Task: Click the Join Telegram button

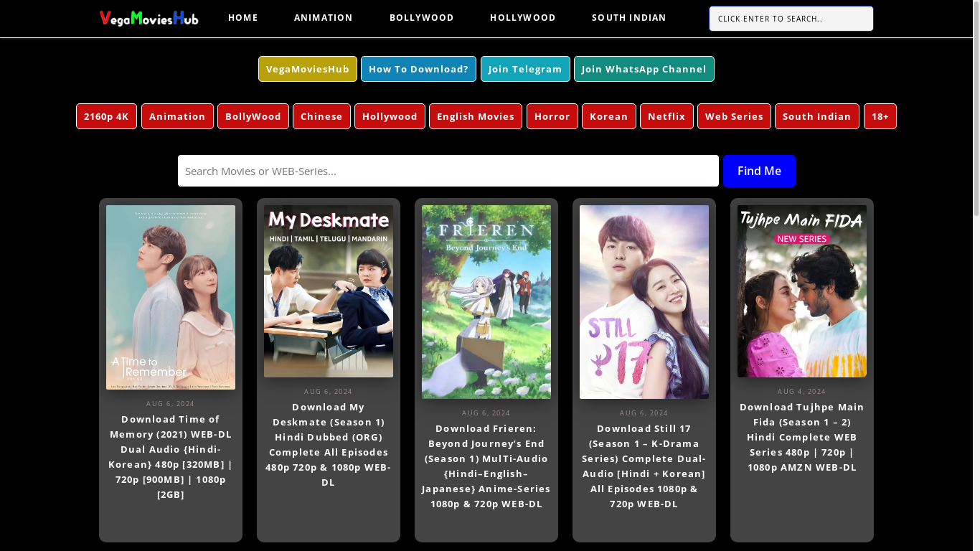Action: click(x=525, y=69)
